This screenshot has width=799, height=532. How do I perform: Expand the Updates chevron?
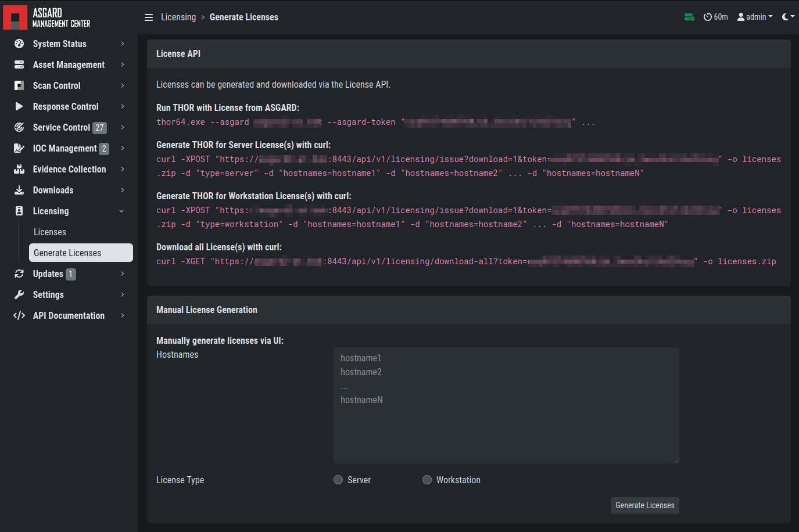pos(123,274)
